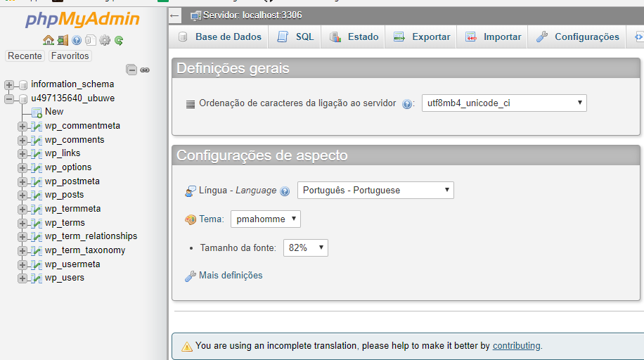Screen dimensions: 644x360
Task: Open the wp_users table
Action: (x=65, y=278)
